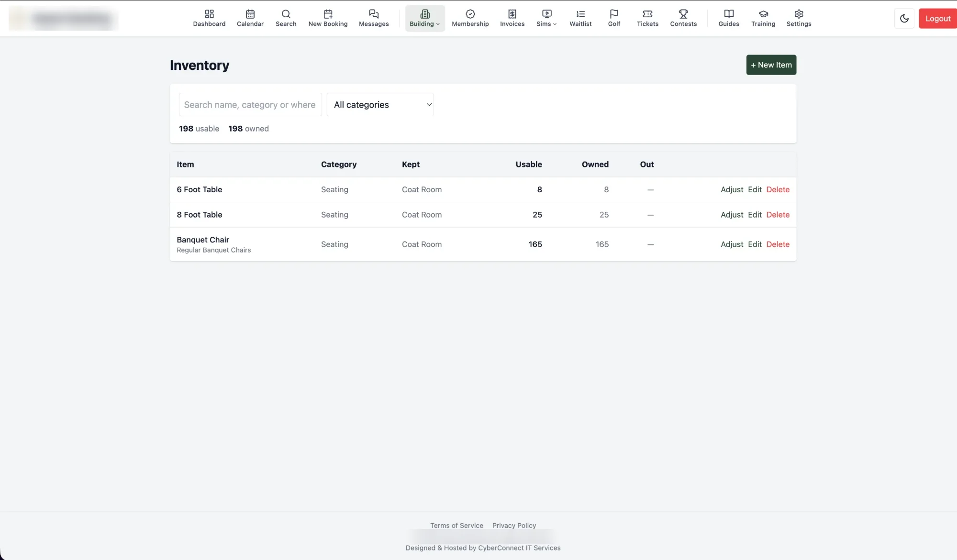Click the + New Item button
Viewport: 957px width, 560px height.
pos(771,65)
